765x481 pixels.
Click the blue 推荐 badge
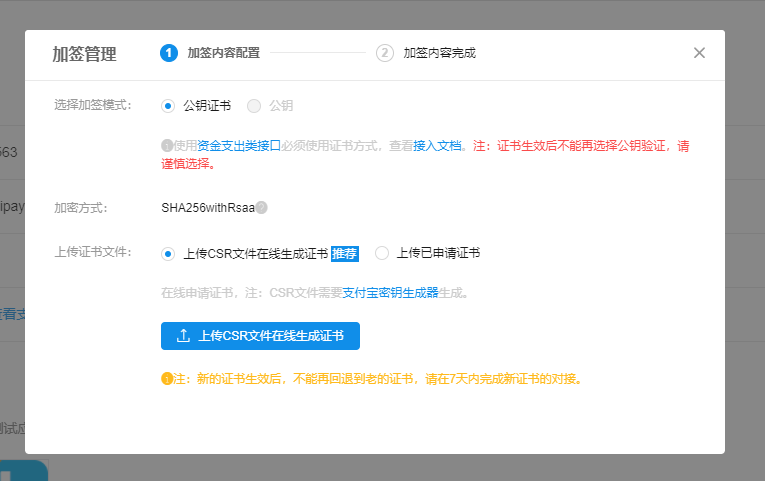click(344, 253)
